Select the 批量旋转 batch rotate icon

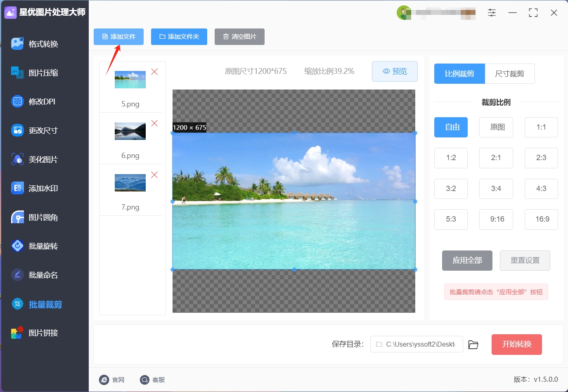pos(17,246)
